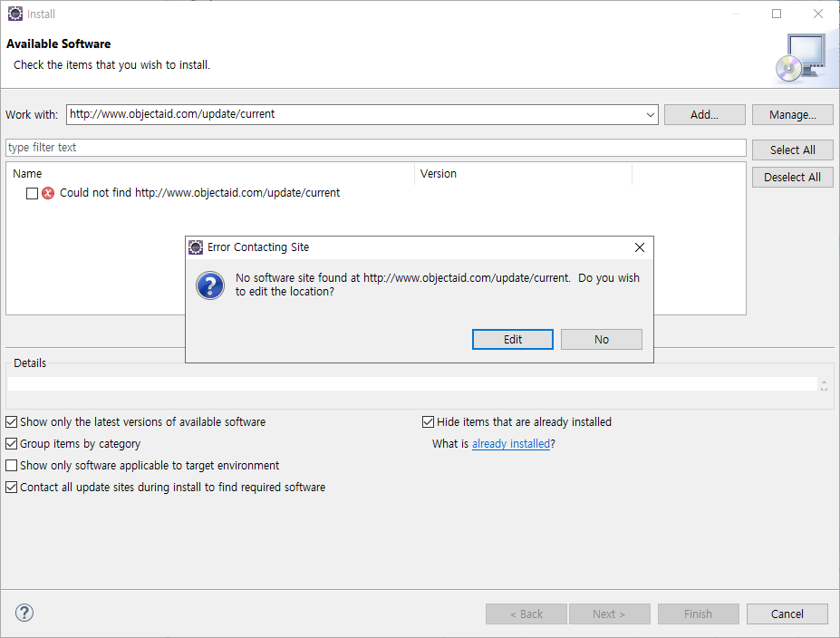This screenshot has width=840, height=638.
Task: Click the Edit button in error dialog
Action: tap(512, 340)
